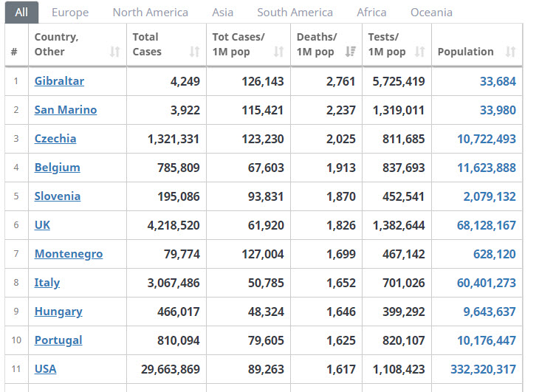Select the All tab
Image resolution: width=539 pixels, height=392 pixels.
(21, 13)
